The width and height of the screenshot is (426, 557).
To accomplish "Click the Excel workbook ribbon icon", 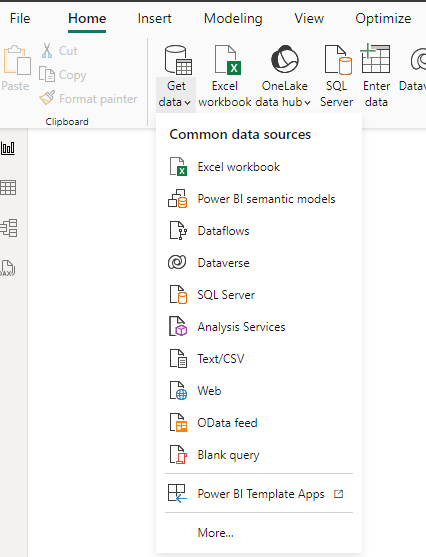I will [227, 60].
